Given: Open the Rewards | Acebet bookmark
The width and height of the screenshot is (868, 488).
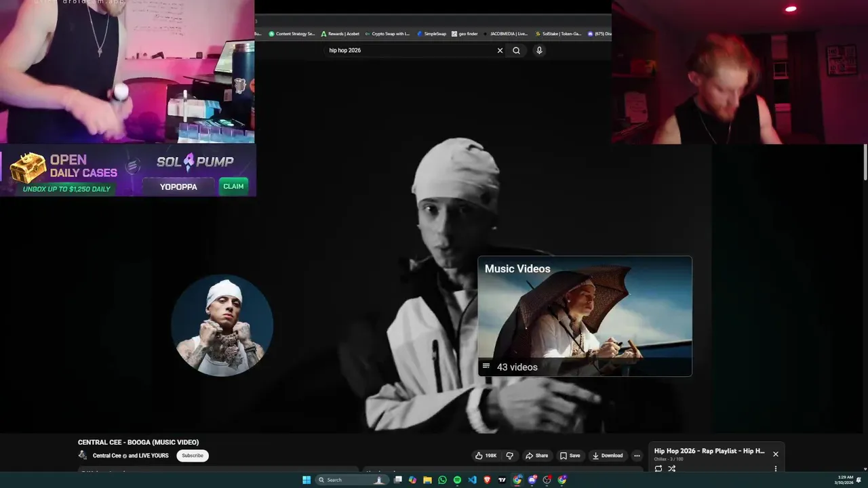Looking at the screenshot, I should click(340, 33).
